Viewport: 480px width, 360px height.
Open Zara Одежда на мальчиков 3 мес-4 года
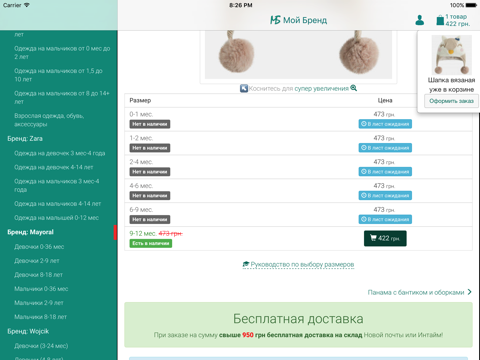(57, 185)
